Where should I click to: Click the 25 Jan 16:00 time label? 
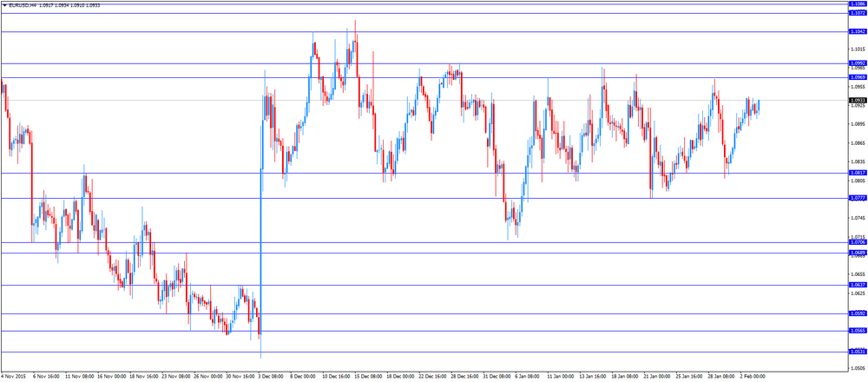point(689,377)
